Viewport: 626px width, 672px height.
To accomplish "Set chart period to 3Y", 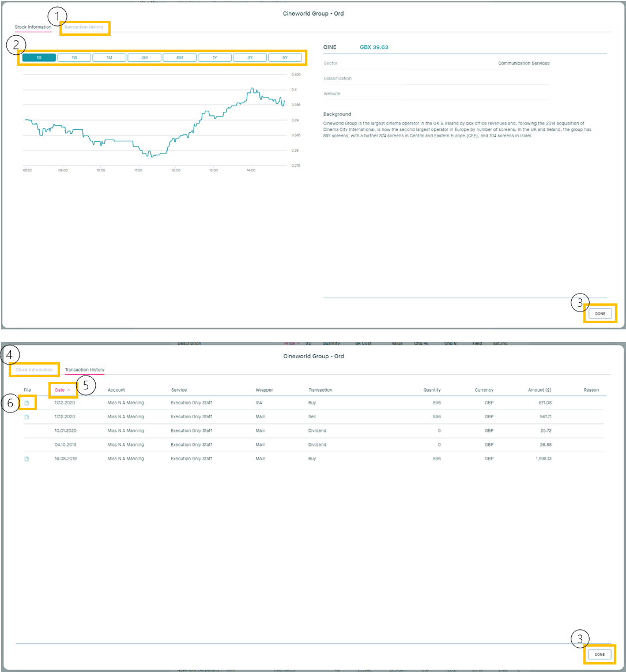I will [x=250, y=58].
